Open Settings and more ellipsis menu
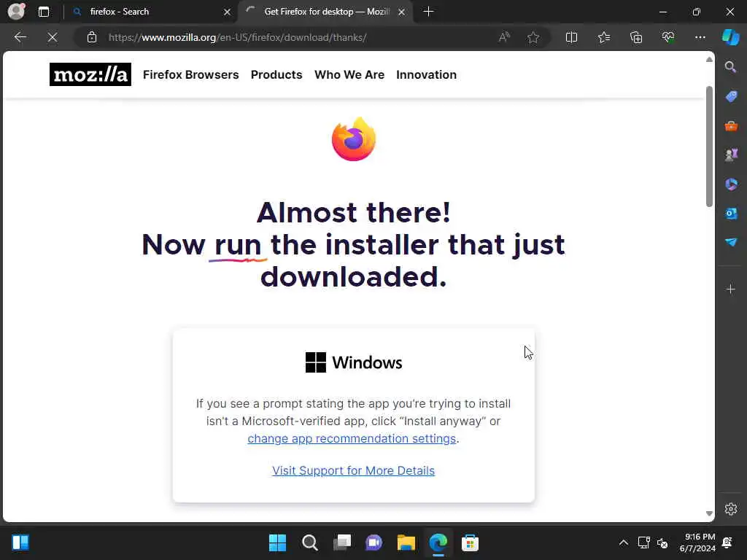Viewport: 747px width, 560px height. [x=700, y=37]
